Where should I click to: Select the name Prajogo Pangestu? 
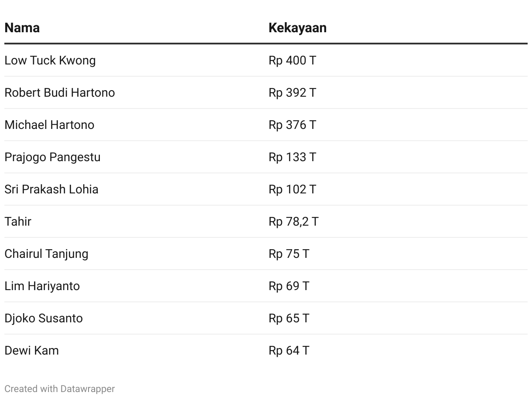tap(52, 157)
